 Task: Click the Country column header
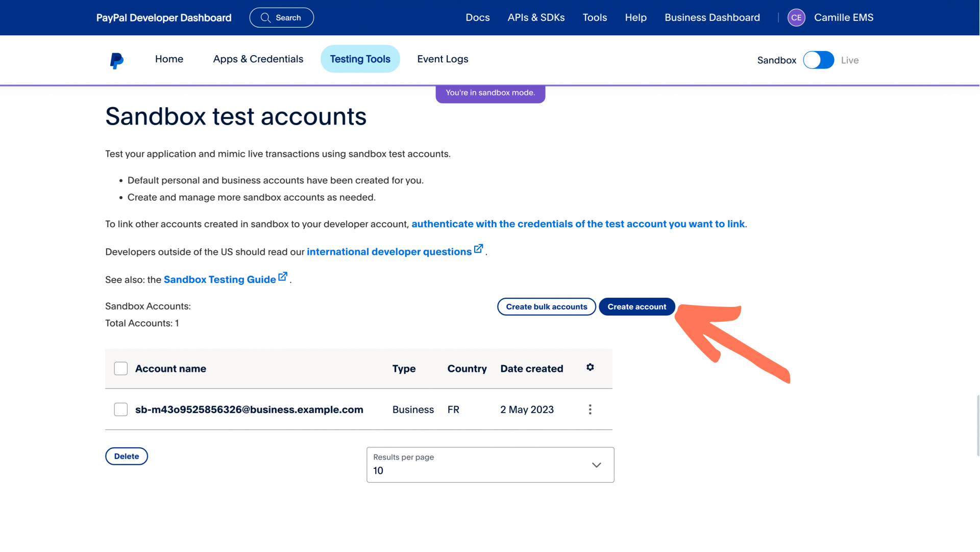(x=467, y=369)
